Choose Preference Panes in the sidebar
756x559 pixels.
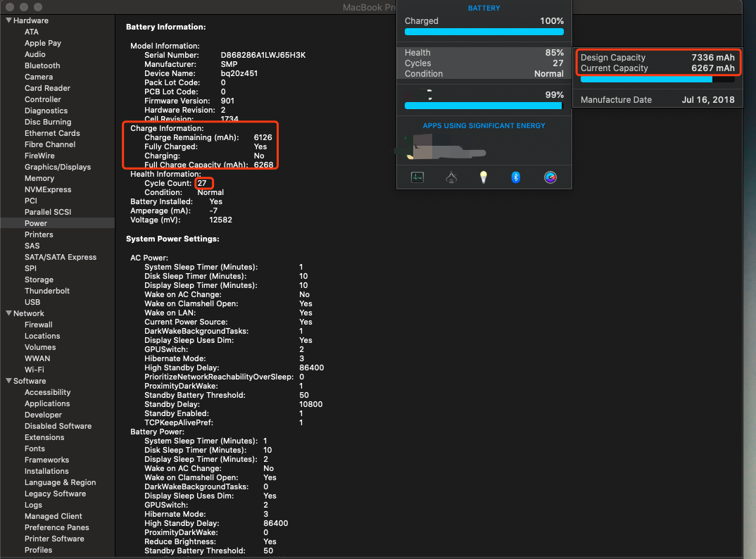coord(57,527)
